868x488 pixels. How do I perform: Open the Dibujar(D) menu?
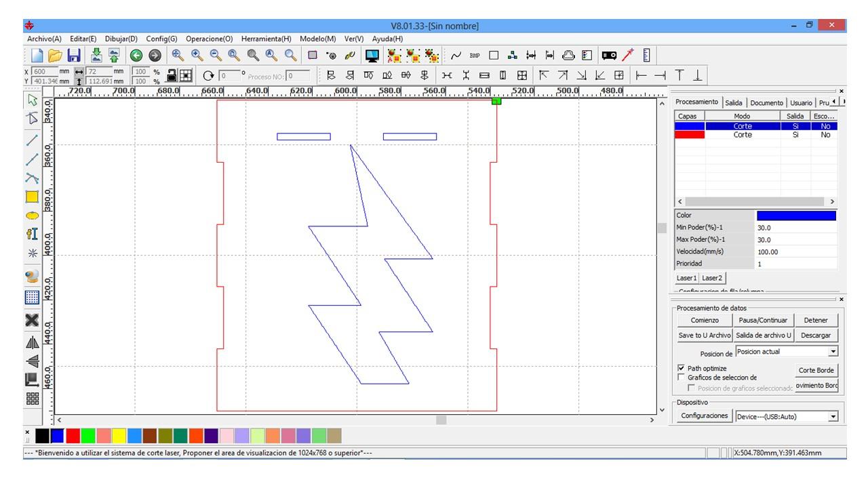(x=121, y=39)
